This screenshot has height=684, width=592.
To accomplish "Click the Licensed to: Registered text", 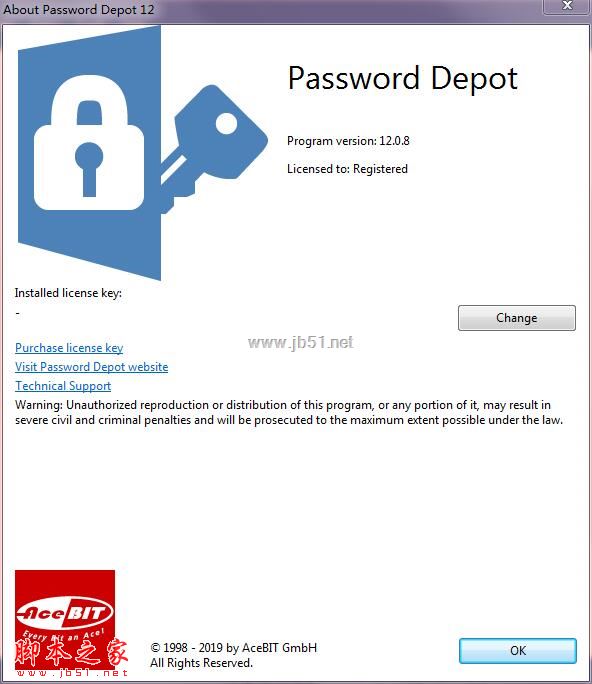I will 347,169.
